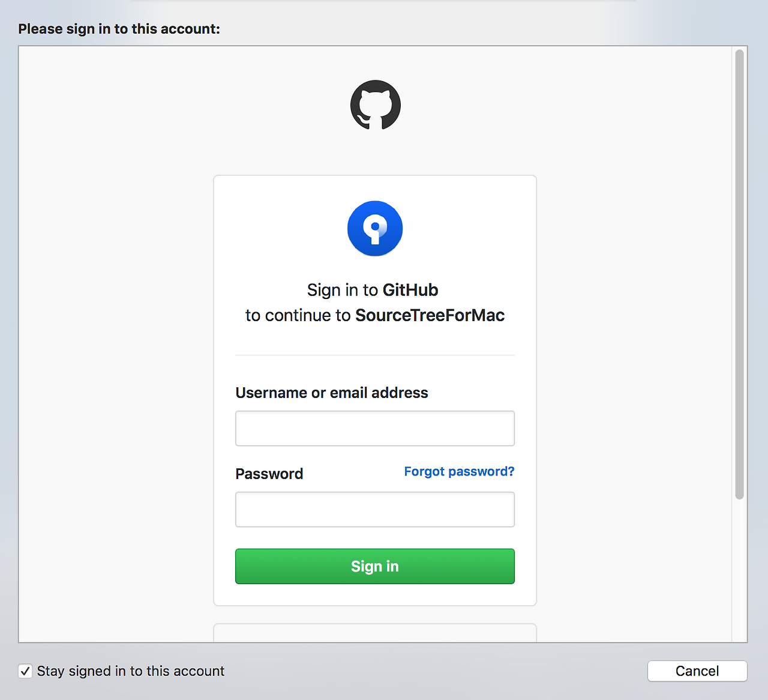Click the 'Username or email address' label
The height and width of the screenshot is (700, 768).
[331, 393]
